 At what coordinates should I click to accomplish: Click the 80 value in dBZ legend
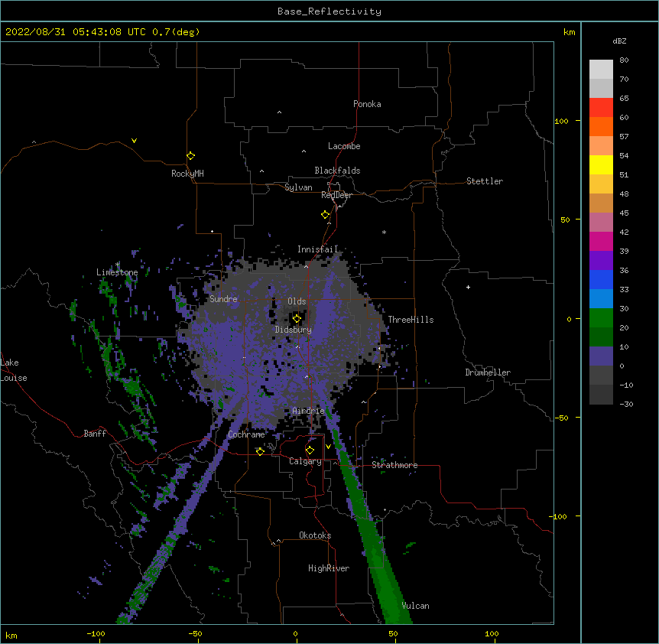(x=624, y=60)
